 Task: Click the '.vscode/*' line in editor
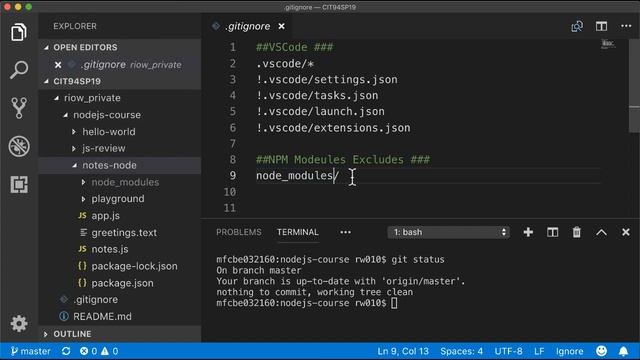285,64
